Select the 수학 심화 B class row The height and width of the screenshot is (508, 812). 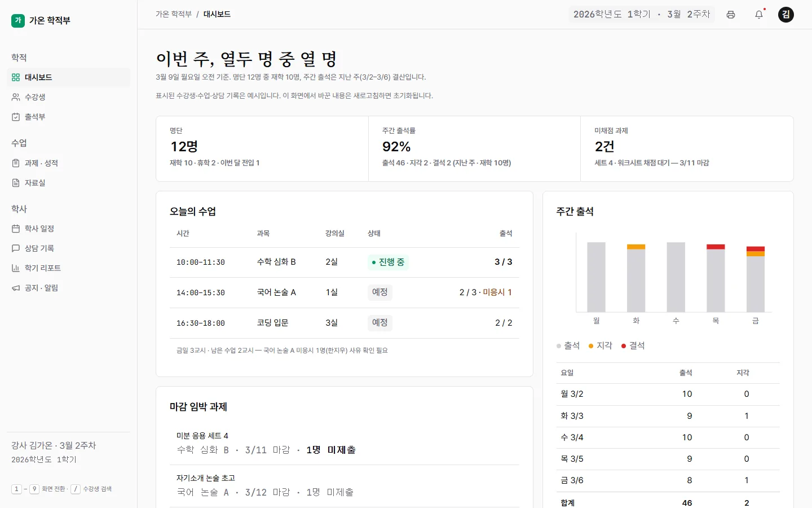pyautogui.click(x=345, y=262)
